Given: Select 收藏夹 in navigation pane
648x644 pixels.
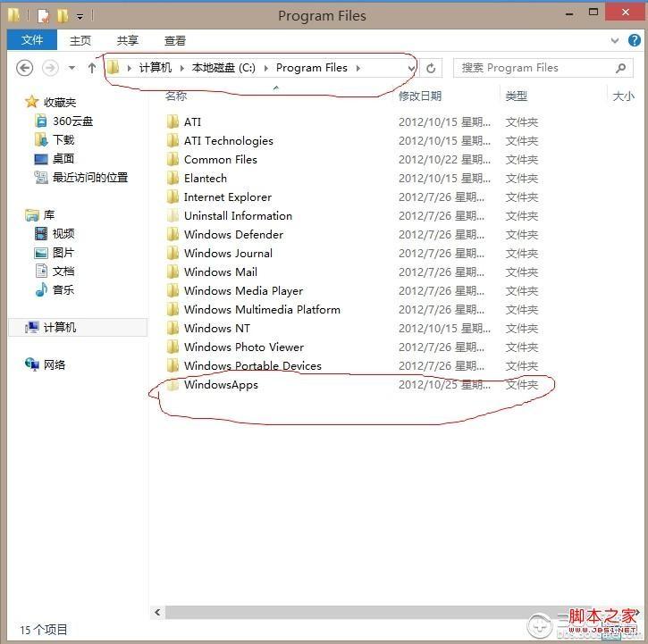Looking at the screenshot, I should [60, 102].
